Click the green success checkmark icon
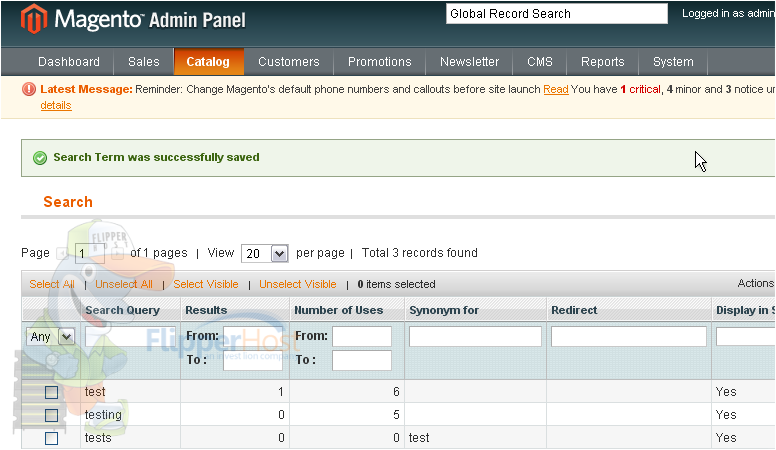 pyautogui.click(x=40, y=158)
